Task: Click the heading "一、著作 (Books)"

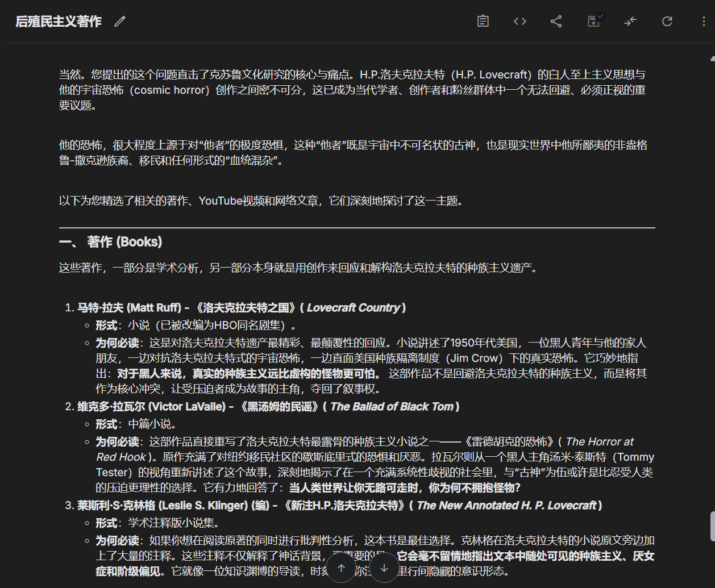Action: 110,242
